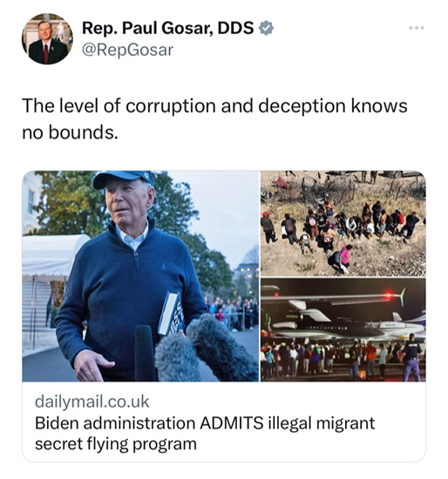This screenshot has height=479, width=448.
Task: Open the Biden administration ADMITS headline link
Action: 205,434
